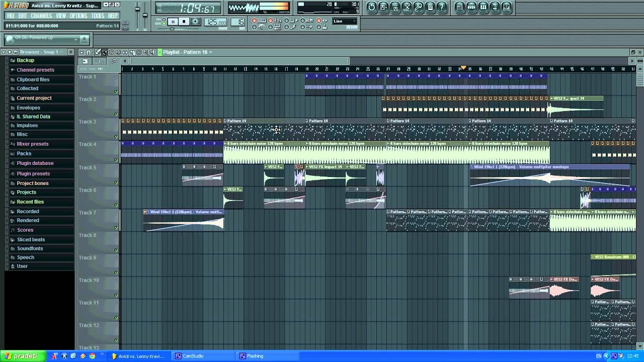The width and height of the screenshot is (644, 362).
Task: Select the playlist Slip tool
Action: coord(125,52)
